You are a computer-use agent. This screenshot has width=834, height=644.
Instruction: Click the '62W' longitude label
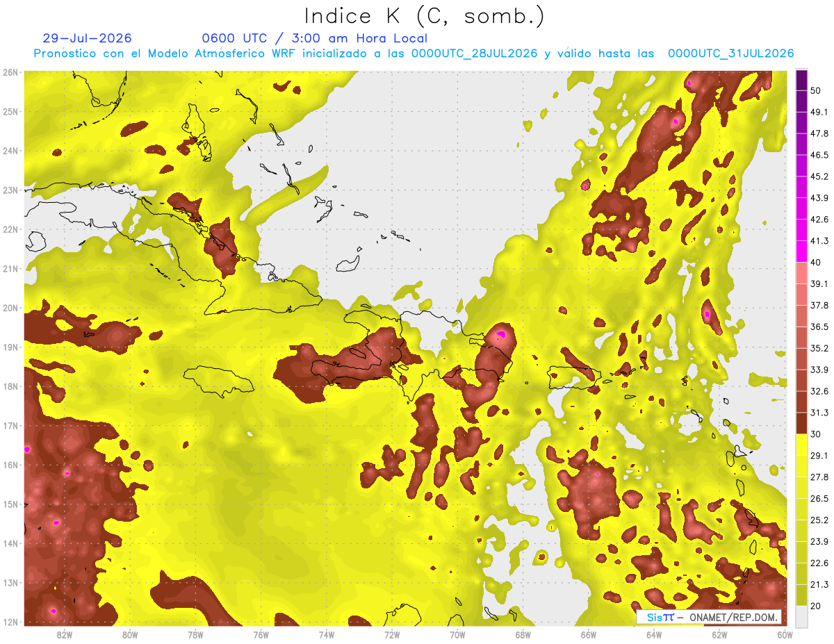point(719,634)
